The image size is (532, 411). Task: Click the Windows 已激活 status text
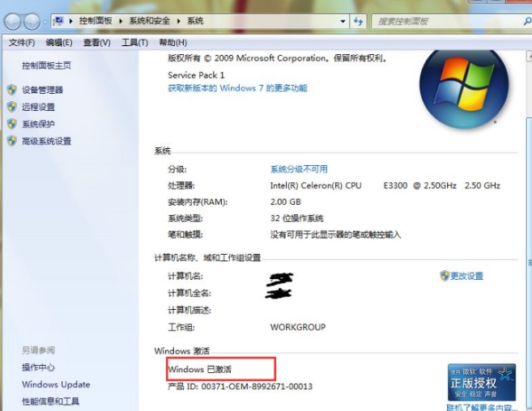[x=200, y=369]
